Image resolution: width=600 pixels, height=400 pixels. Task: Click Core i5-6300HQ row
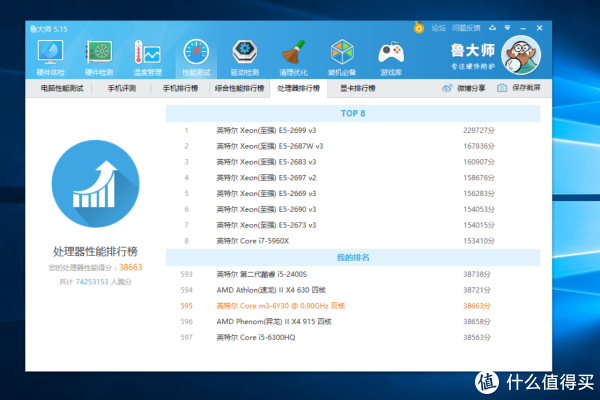pos(353,337)
